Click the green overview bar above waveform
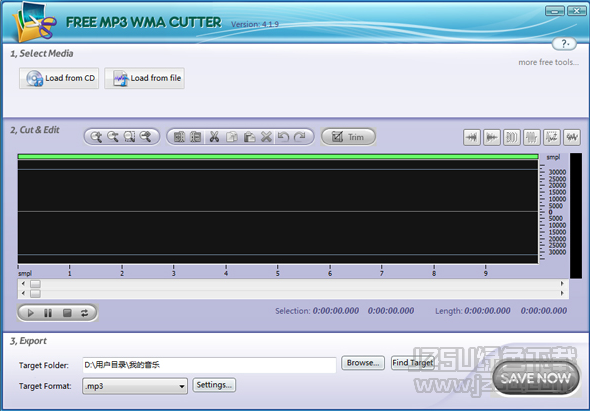This screenshot has width=590, height=411. (278, 156)
